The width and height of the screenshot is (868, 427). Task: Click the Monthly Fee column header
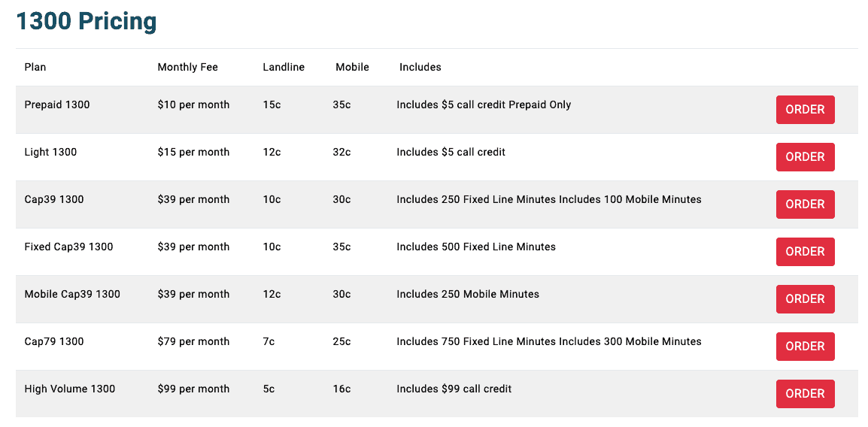(187, 67)
